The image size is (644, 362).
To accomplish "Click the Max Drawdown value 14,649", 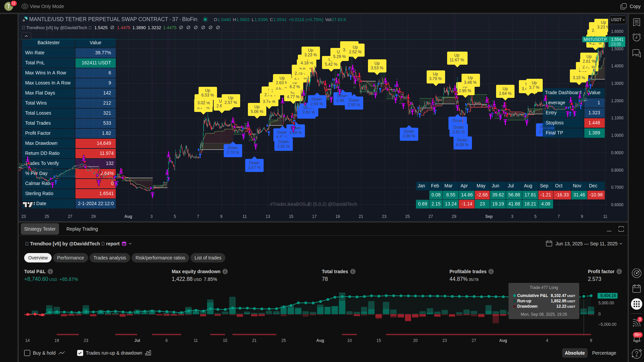I will [96, 143].
